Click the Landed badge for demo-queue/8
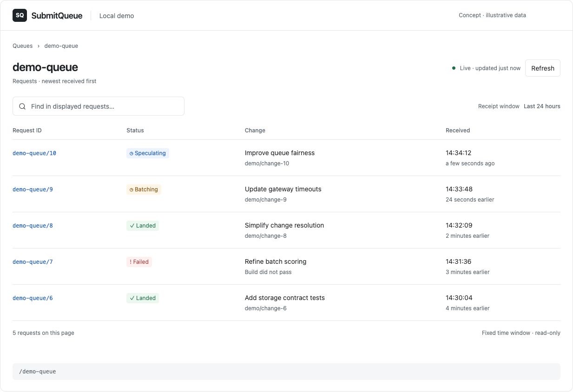 pyautogui.click(x=143, y=226)
